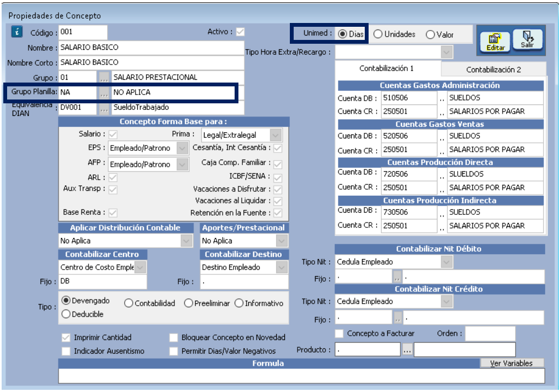
Task: Open Aplicar Distribución Contable dropdown
Action: 186,241
